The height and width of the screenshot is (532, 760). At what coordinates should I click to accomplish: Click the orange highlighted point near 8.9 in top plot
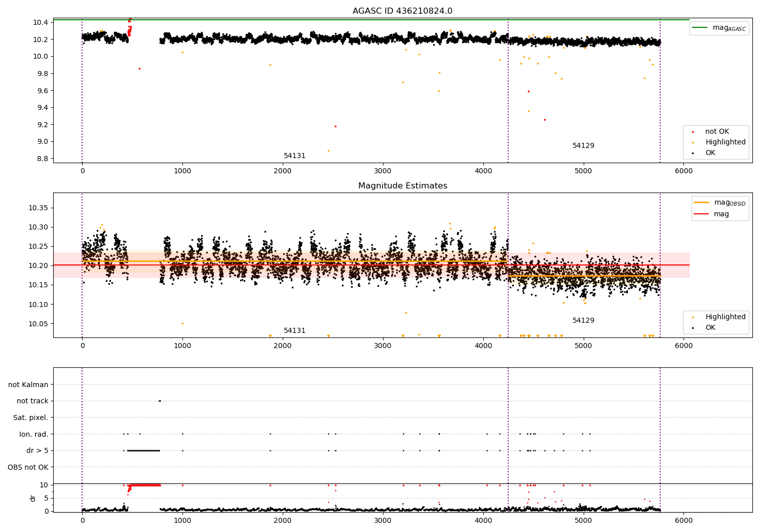point(328,150)
